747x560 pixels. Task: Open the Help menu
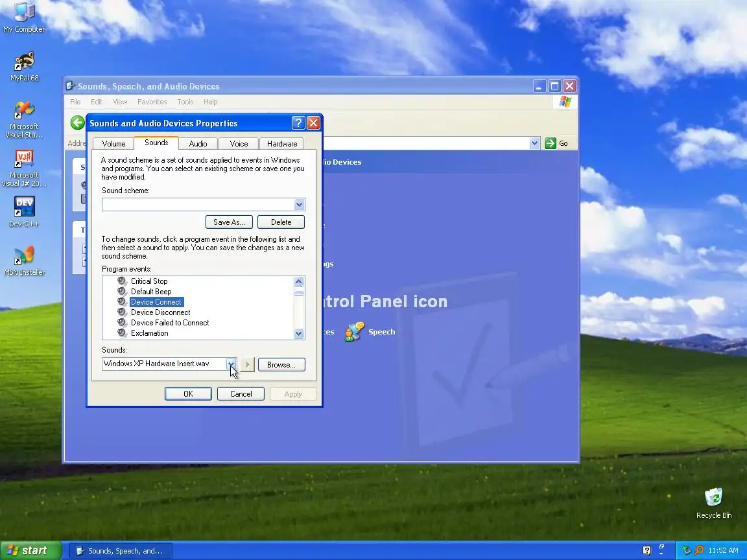(211, 102)
